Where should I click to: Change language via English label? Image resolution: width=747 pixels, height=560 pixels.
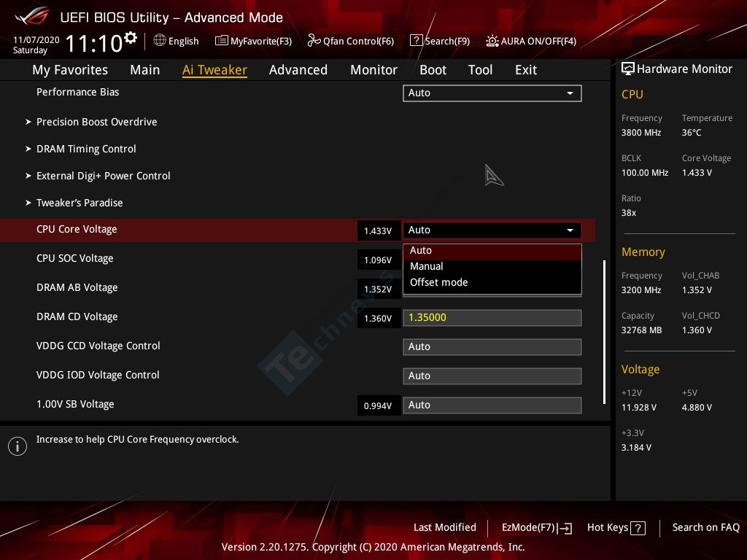coord(183,42)
